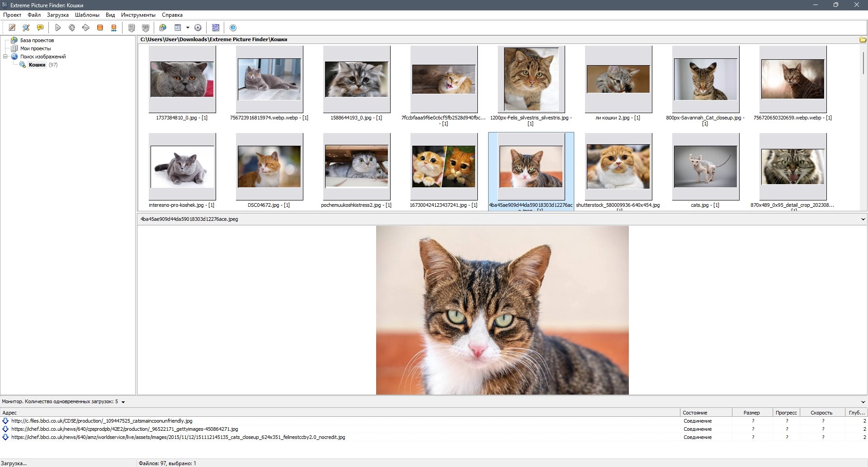
Task: Open the Шаблоны menu
Action: point(87,15)
